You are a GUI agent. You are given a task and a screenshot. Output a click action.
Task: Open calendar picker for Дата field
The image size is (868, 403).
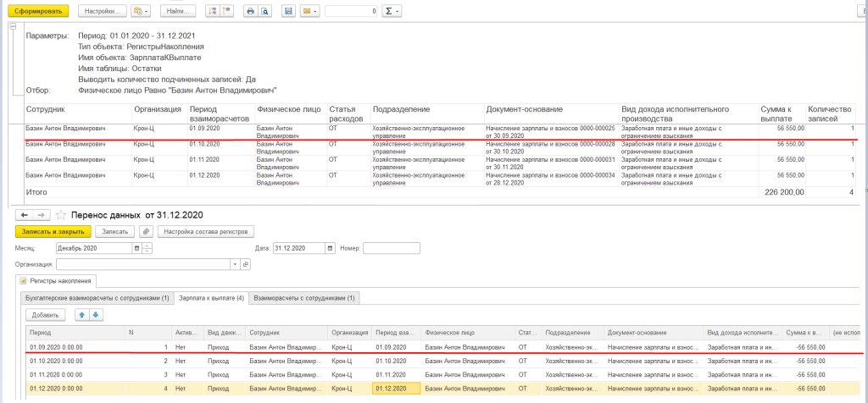(x=328, y=248)
